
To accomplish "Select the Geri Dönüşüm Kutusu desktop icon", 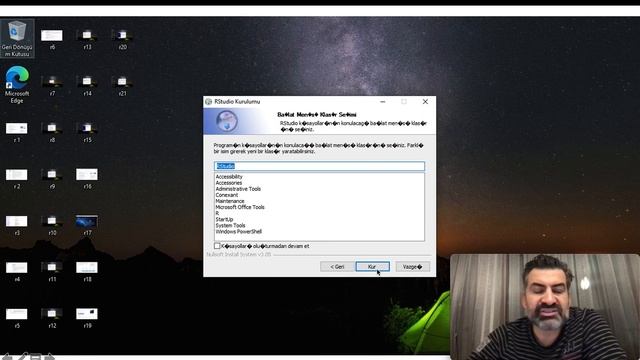I will click(17, 38).
